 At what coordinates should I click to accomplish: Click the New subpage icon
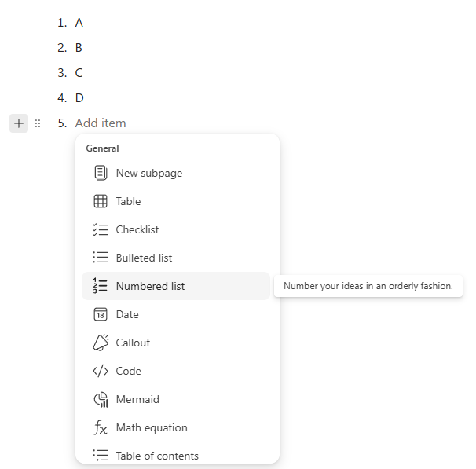(x=101, y=173)
